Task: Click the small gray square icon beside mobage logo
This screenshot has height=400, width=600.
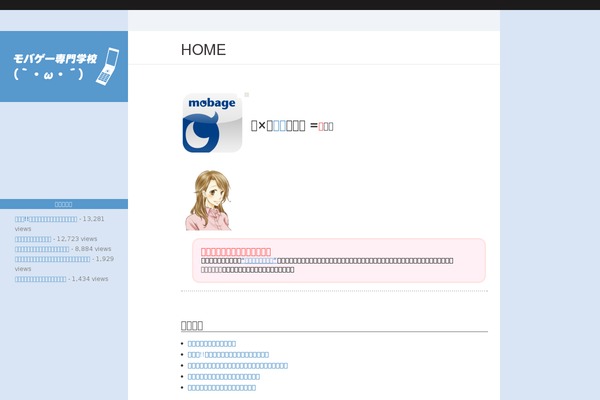Action: 247,95
